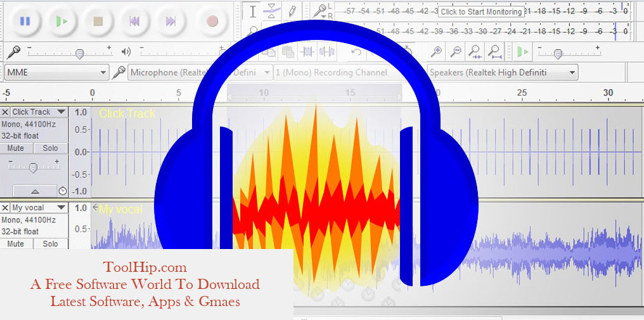
Task: Click the Click Track vertical scale at 0.0
Action: tap(80, 153)
